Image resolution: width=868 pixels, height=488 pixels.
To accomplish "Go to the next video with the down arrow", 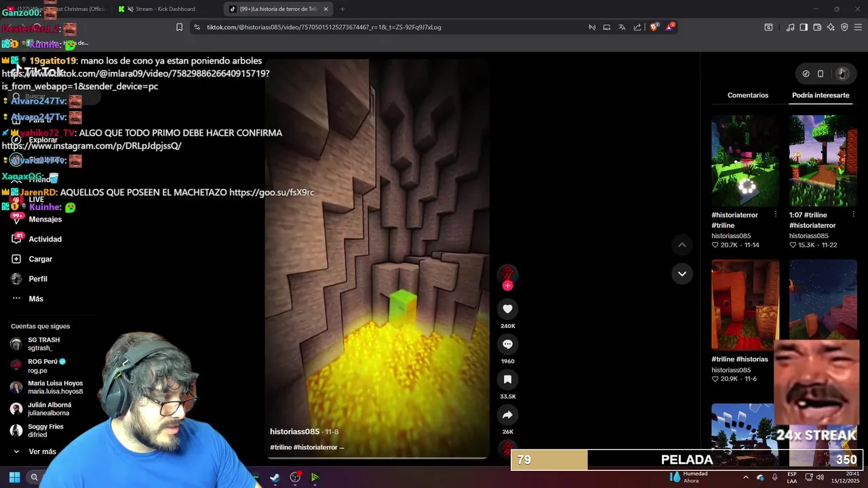I will point(682,274).
